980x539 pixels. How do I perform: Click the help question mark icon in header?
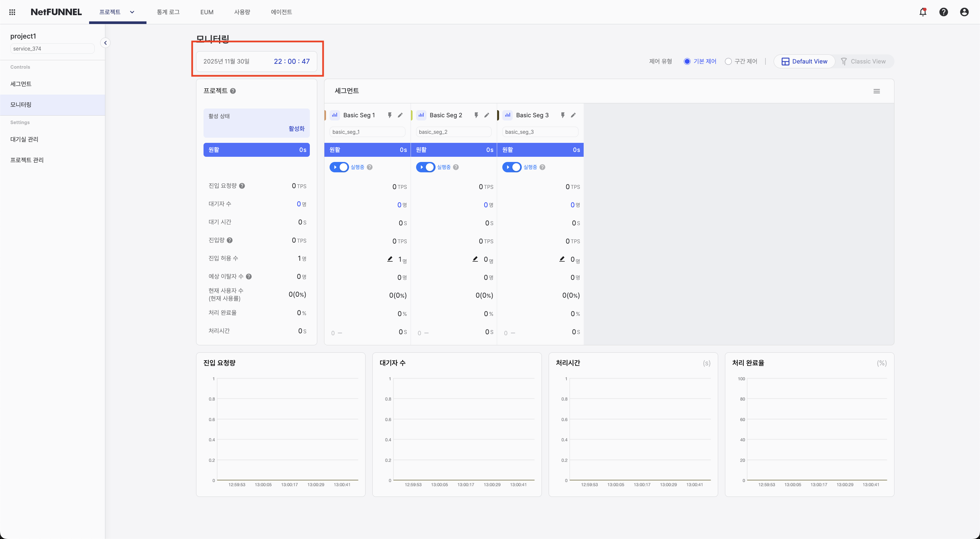pyautogui.click(x=943, y=12)
